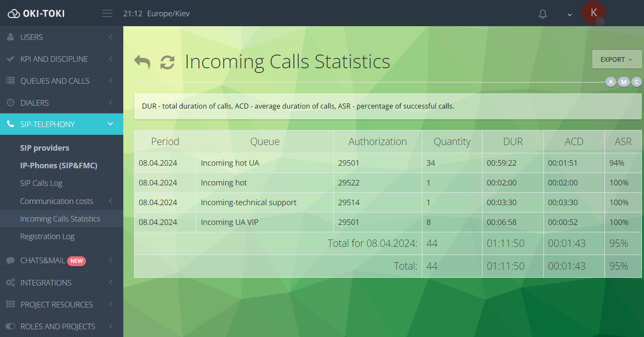Click the round M badge
The width and height of the screenshot is (644, 337).
(x=624, y=82)
